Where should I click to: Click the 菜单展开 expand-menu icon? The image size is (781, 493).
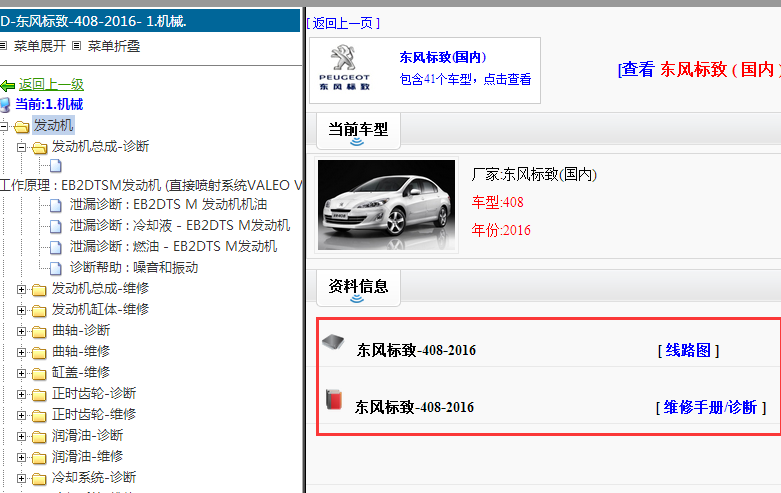point(3,46)
